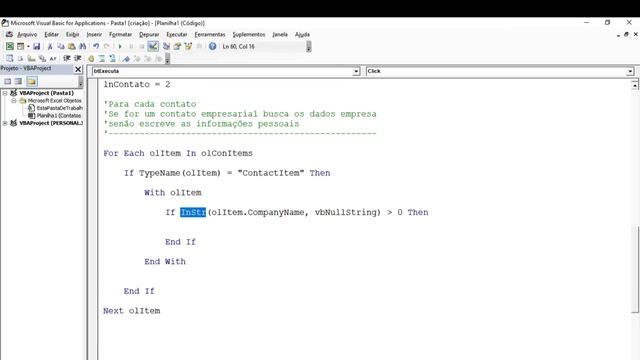Click the code window vertical scrollbar thumb

[x=635, y=269]
